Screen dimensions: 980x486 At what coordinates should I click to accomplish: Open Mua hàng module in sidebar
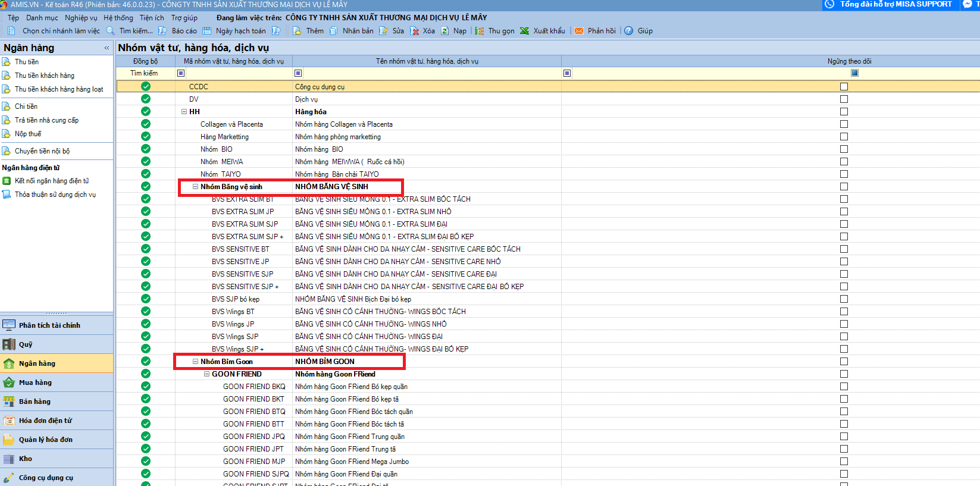35,382
